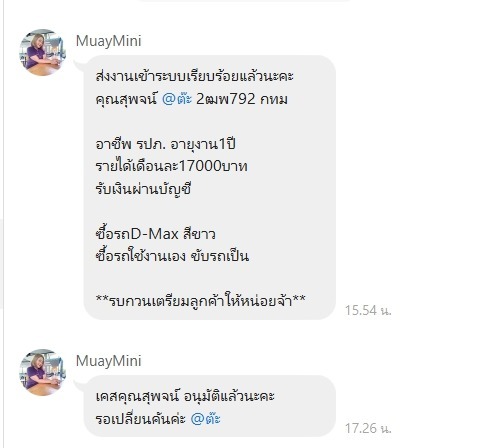Select the text ส่งงานเข้าระบบเรียบร้อยแล้วนะคะ
480x448 pixels.
[x=194, y=76]
